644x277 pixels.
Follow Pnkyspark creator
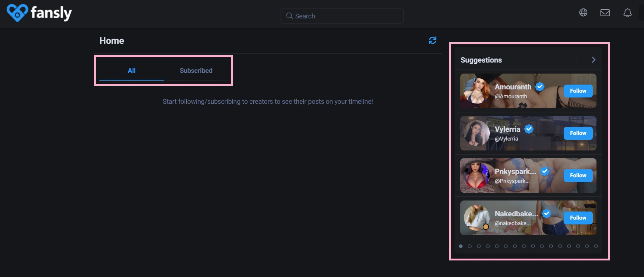(x=578, y=175)
